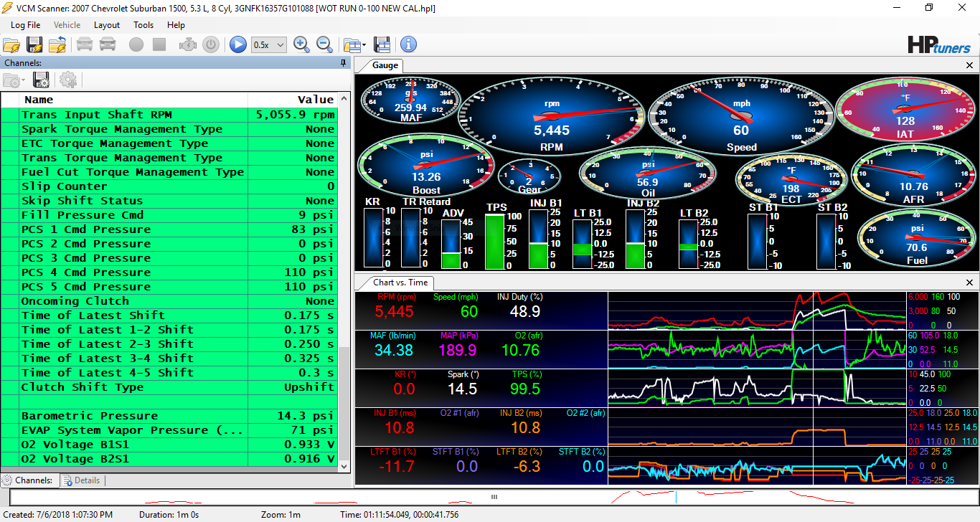Zoom out with the magnifier minus icon

coord(325,44)
